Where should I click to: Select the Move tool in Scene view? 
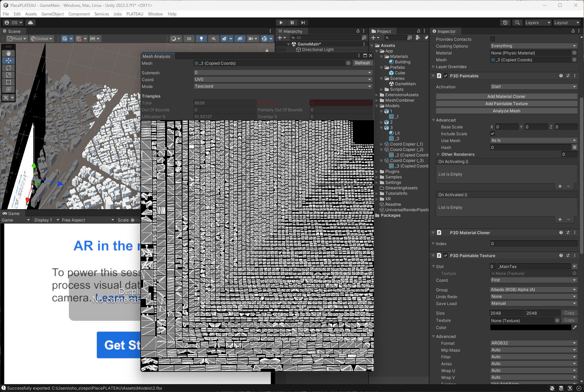(x=9, y=60)
